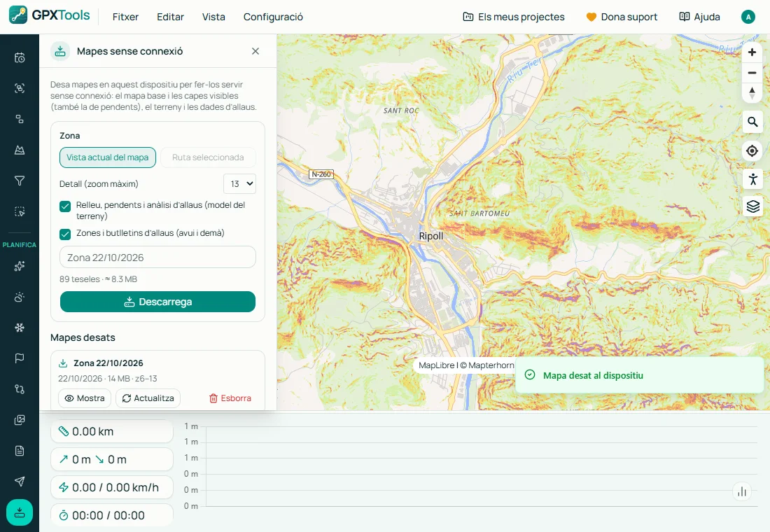Click the calendar-clock icon in the left sidebar

pos(20,57)
